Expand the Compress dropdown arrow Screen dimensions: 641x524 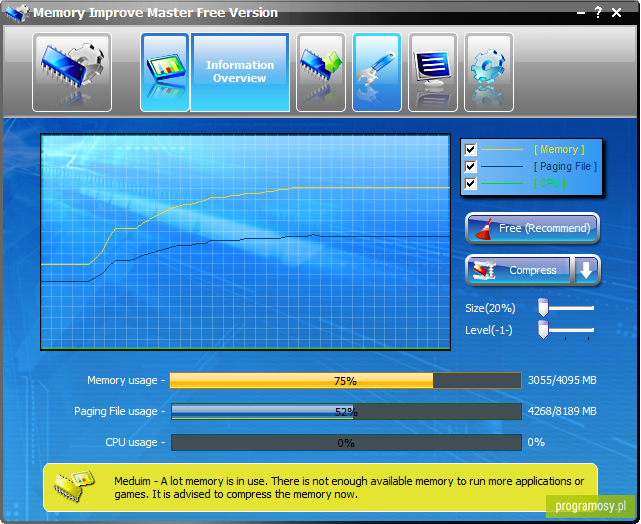point(587,270)
